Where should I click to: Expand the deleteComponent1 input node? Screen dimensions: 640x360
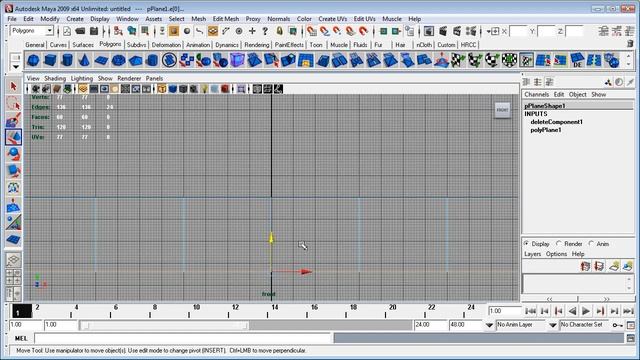click(557, 122)
